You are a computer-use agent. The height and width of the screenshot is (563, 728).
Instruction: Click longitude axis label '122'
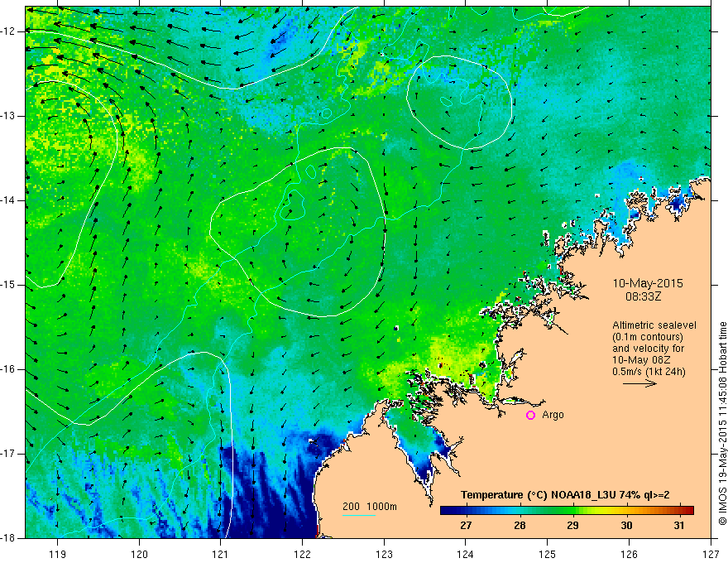pos(302,554)
